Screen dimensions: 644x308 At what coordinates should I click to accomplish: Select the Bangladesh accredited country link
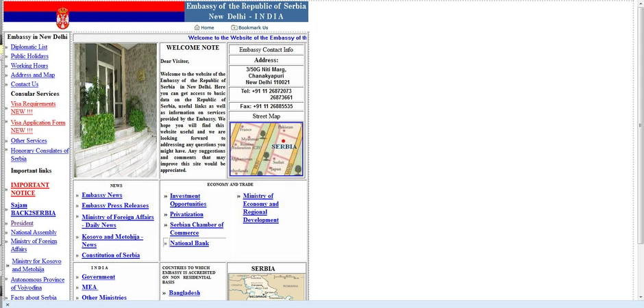point(184,293)
